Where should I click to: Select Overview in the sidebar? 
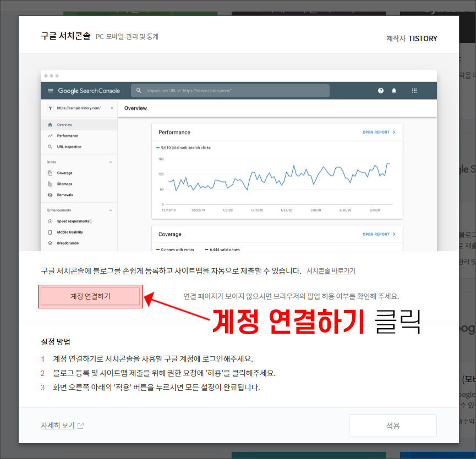pyautogui.click(x=65, y=124)
